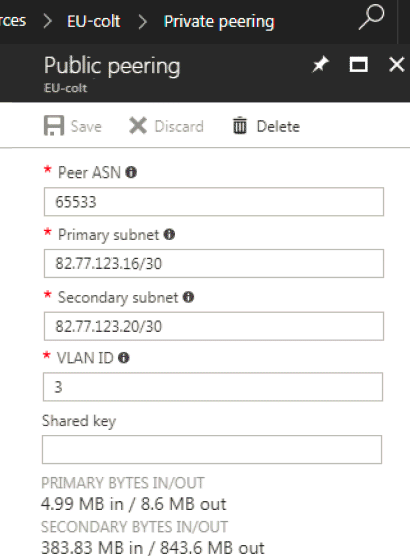Screen dimensions: 410x556
Task: Close the Public peering blade
Action: point(397,65)
